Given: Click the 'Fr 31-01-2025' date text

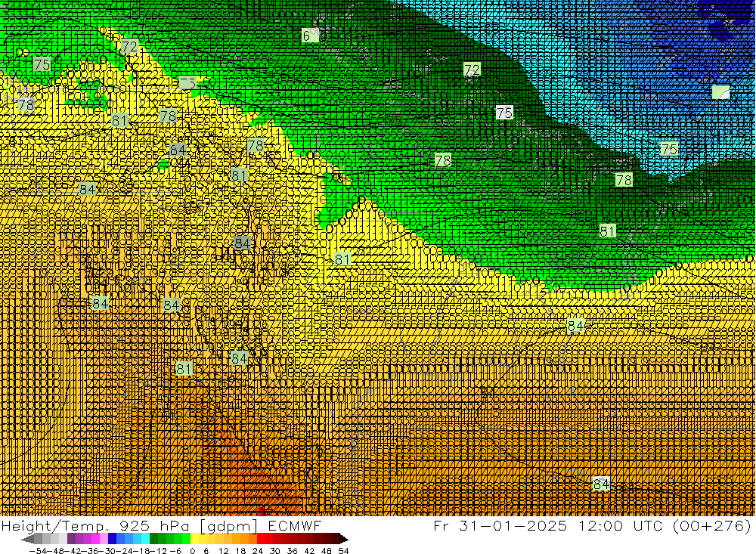Looking at the screenshot, I should pyautogui.click(x=500, y=525).
